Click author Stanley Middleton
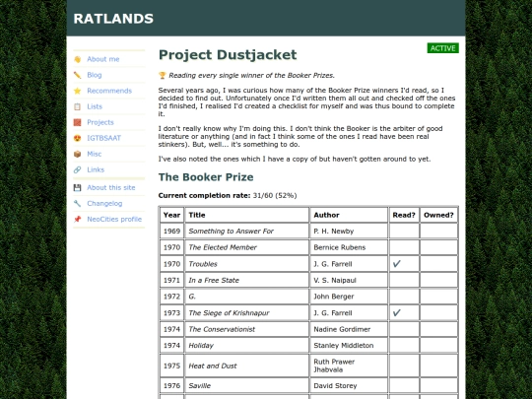Image resolution: width=532 pixels, height=399 pixels. click(x=344, y=346)
